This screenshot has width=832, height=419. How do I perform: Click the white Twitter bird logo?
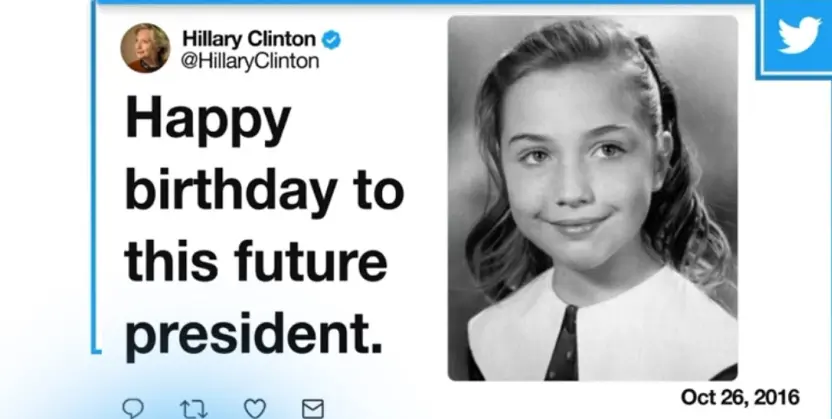coord(800,35)
